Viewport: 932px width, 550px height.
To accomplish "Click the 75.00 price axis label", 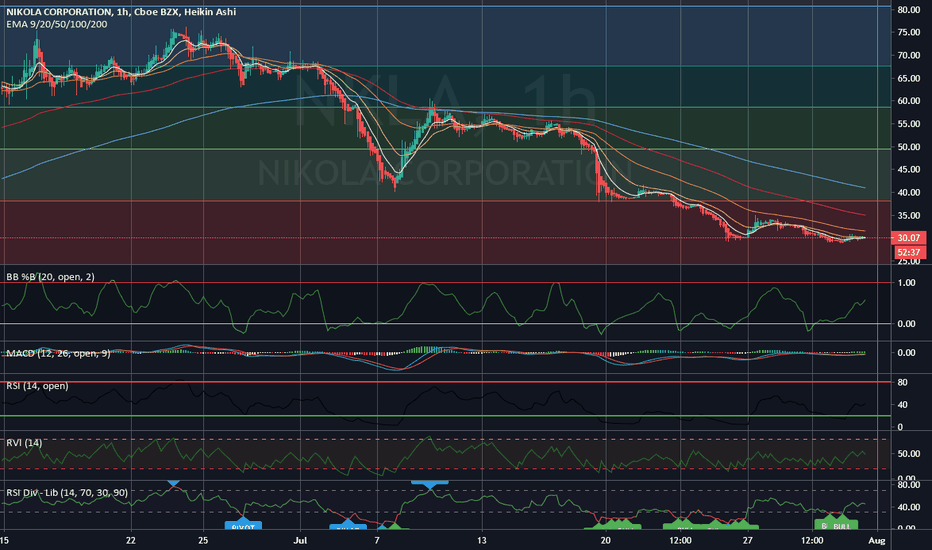I will 909,33.
